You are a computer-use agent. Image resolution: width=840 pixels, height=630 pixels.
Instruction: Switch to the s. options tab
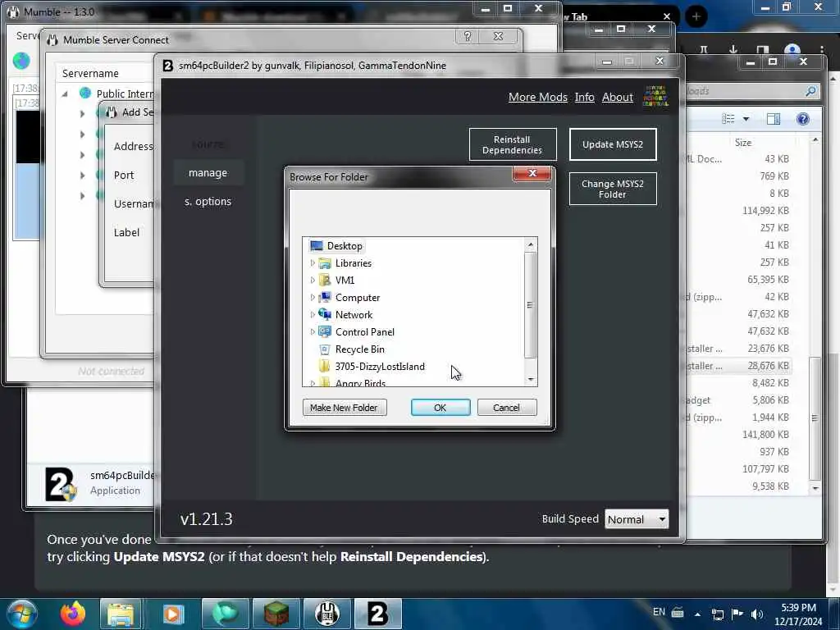pyautogui.click(x=208, y=202)
